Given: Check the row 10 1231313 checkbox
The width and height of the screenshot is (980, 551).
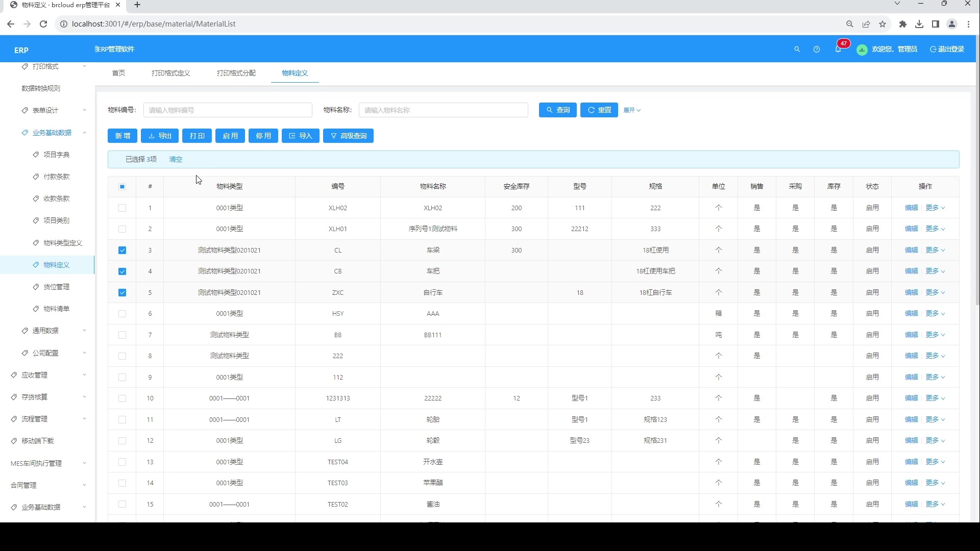Looking at the screenshot, I should pos(122,398).
